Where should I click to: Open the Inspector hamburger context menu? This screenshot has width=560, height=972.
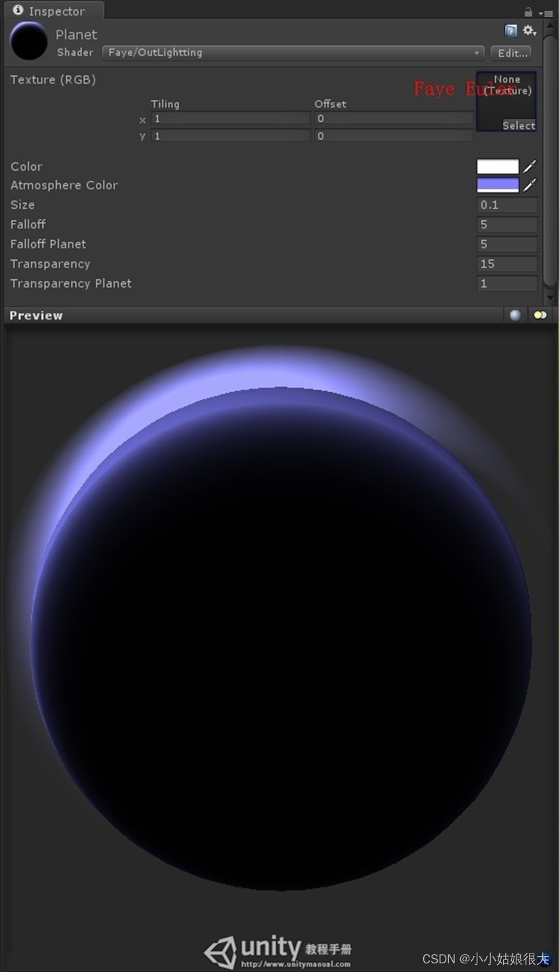coord(549,13)
